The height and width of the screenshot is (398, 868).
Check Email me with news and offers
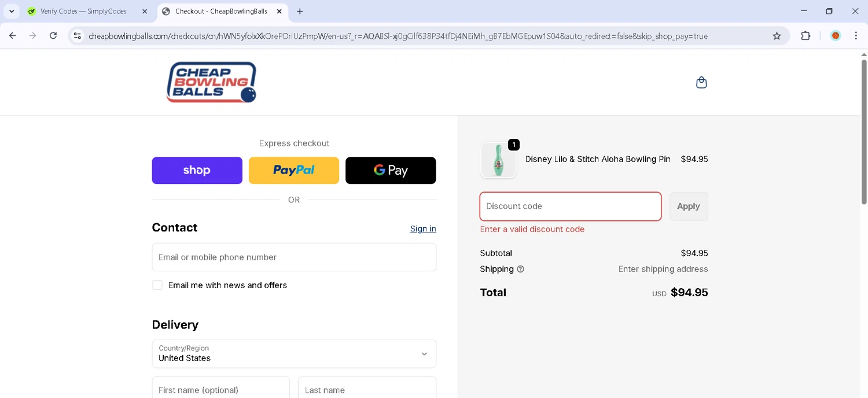[x=157, y=285]
